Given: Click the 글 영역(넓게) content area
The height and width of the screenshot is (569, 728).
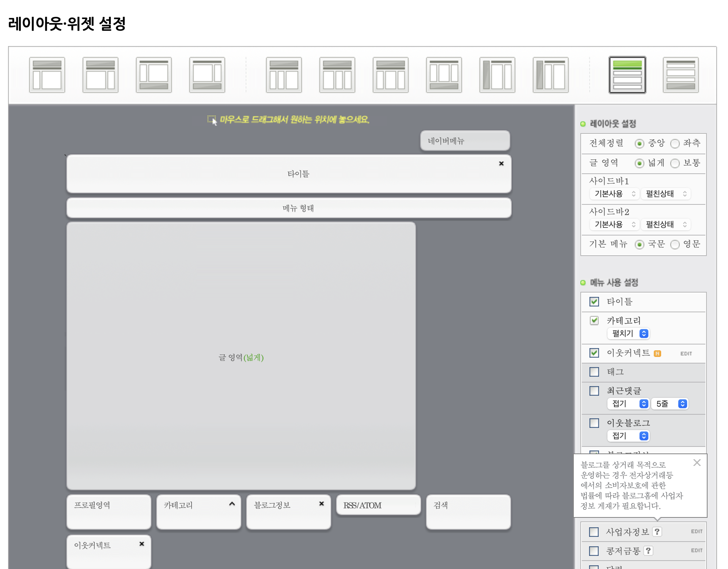Looking at the screenshot, I should coord(241,357).
